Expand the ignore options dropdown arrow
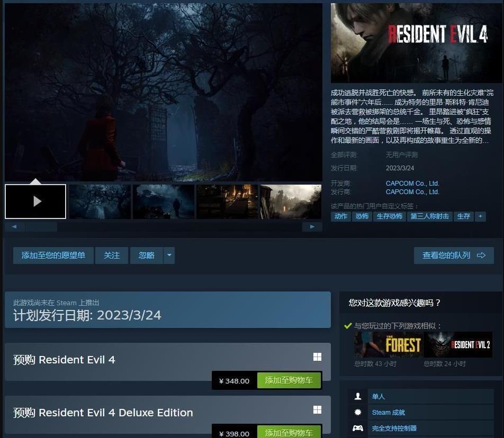 pyautogui.click(x=169, y=255)
